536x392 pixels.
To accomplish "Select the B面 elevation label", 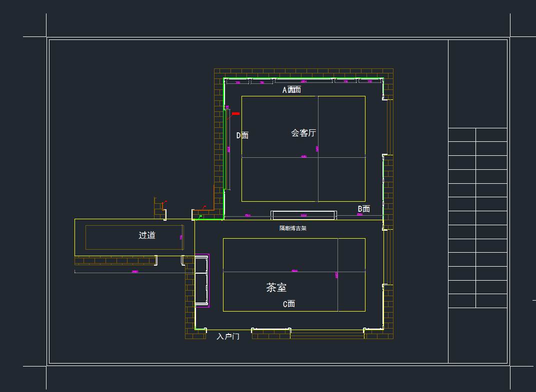I will 363,209.
